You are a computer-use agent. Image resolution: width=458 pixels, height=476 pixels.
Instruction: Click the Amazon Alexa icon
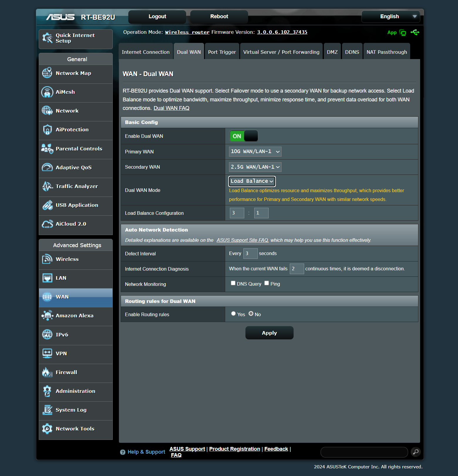pyautogui.click(x=47, y=315)
